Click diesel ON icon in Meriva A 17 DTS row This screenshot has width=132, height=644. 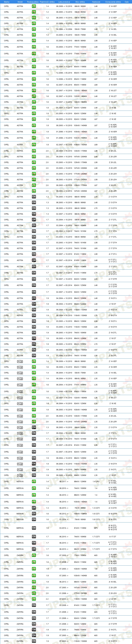coord(34,549)
